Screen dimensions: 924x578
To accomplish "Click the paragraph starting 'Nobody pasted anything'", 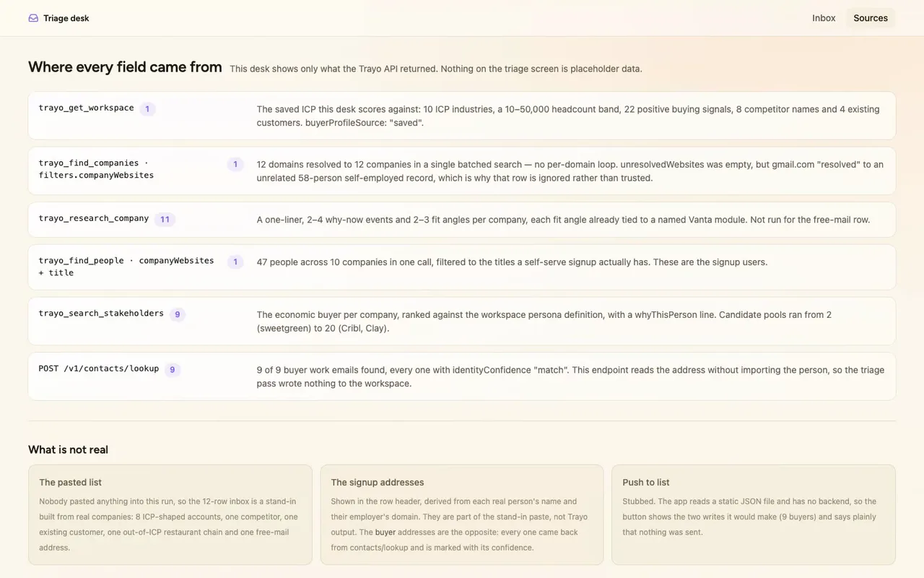I will (x=170, y=525).
